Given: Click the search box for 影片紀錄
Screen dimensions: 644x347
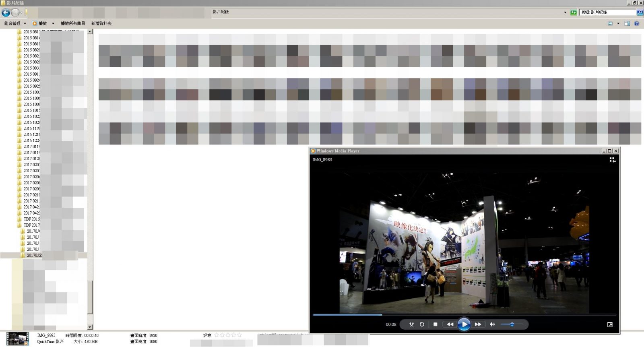Looking at the screenshot, I should [608, 12].
